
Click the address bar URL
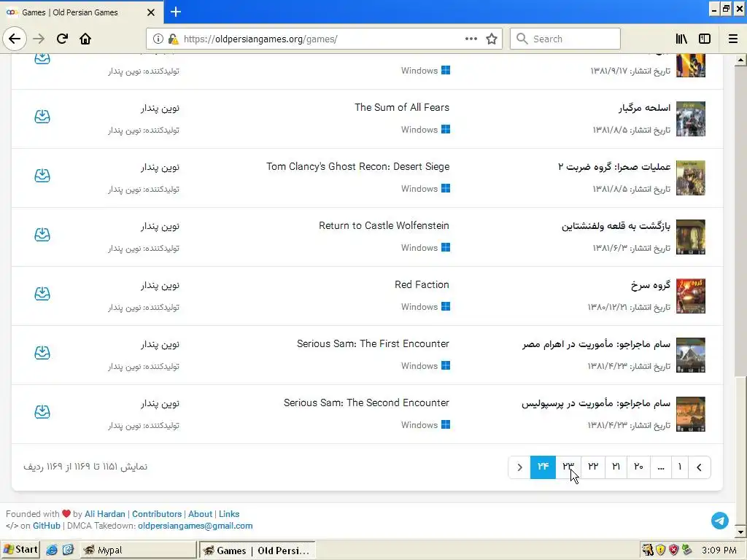(260, 39)
